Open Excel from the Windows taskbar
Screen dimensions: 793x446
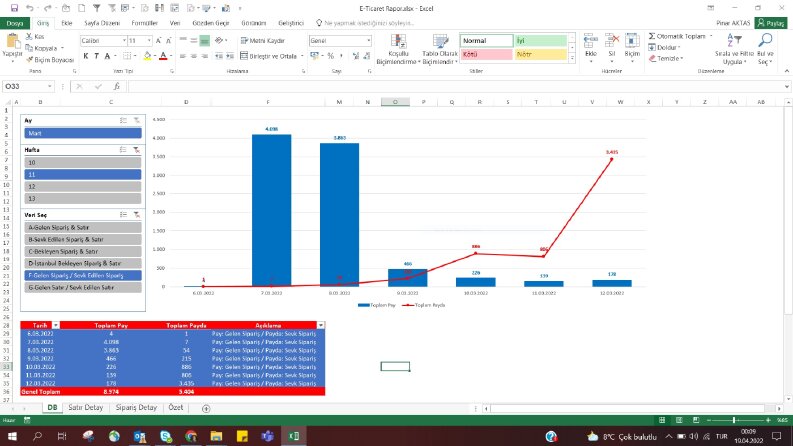[x=294, y=436]
